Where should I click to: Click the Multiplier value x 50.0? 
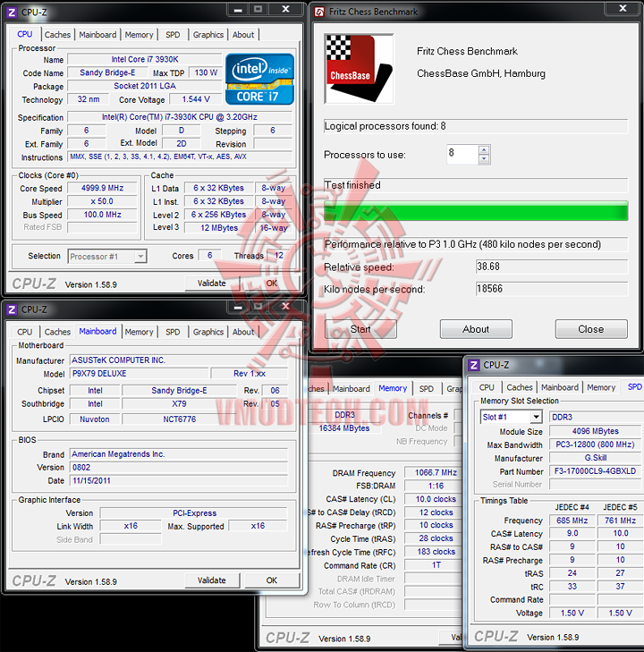pos(102,201)
